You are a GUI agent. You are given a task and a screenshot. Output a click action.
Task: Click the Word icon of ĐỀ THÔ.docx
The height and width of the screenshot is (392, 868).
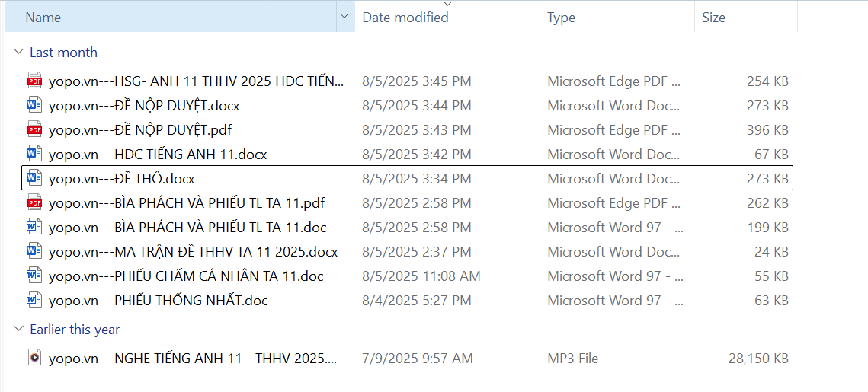(x=34, y=178)
